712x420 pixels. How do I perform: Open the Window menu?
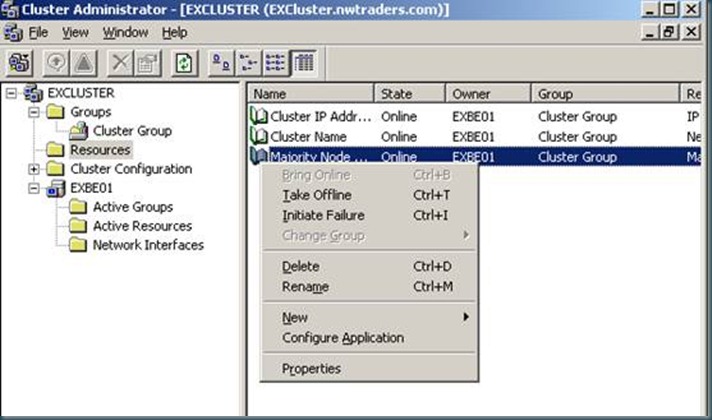tap(125, 33)
